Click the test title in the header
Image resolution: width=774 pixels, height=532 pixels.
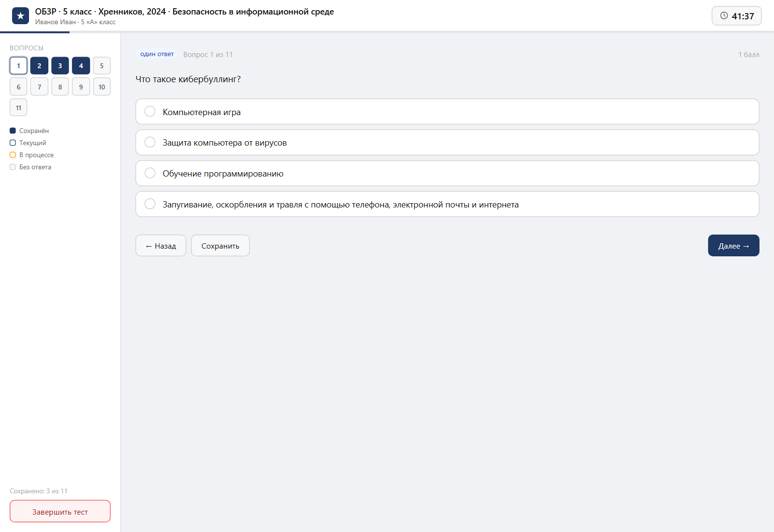[x=184, y=12]
